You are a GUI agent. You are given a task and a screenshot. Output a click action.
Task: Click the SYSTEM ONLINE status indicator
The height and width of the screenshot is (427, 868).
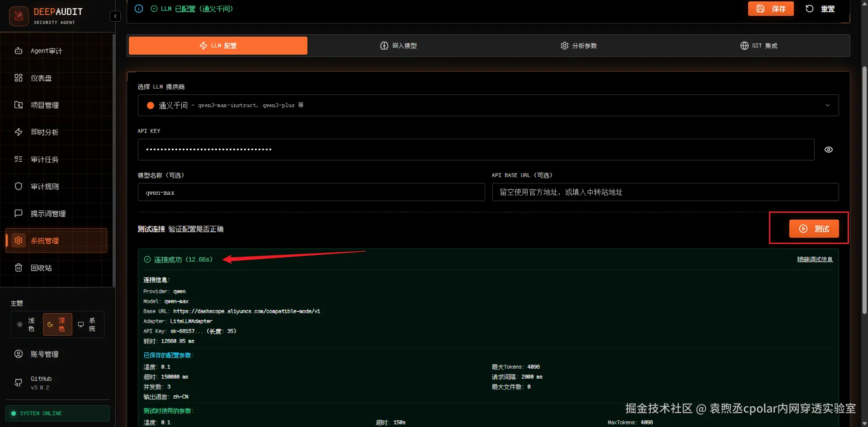click(57, 413)
